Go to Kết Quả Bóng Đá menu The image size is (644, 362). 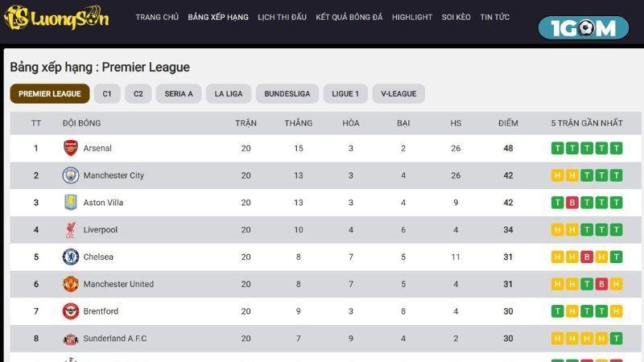[x=349, y=17]
